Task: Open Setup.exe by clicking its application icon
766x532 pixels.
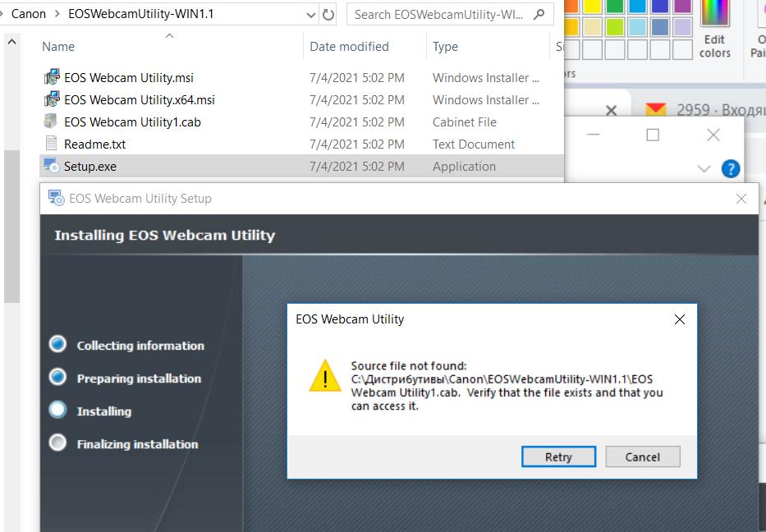Action: click(x=51, y=165)
